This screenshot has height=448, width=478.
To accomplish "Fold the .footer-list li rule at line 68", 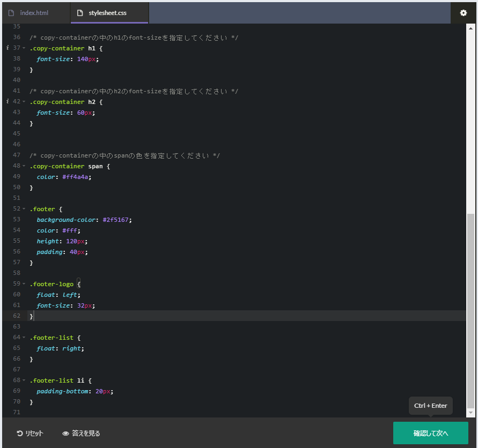I will [24, 380].
